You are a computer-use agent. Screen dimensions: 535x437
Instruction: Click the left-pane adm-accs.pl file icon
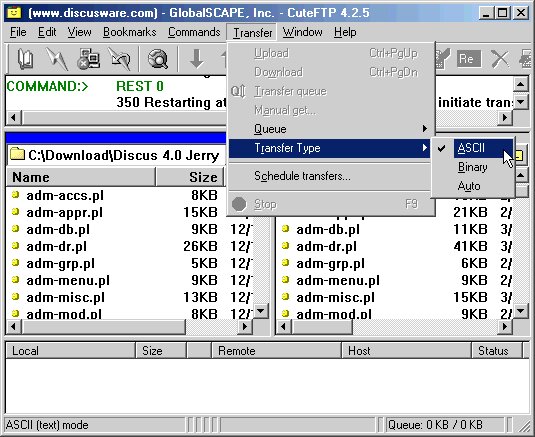[15, 194]
